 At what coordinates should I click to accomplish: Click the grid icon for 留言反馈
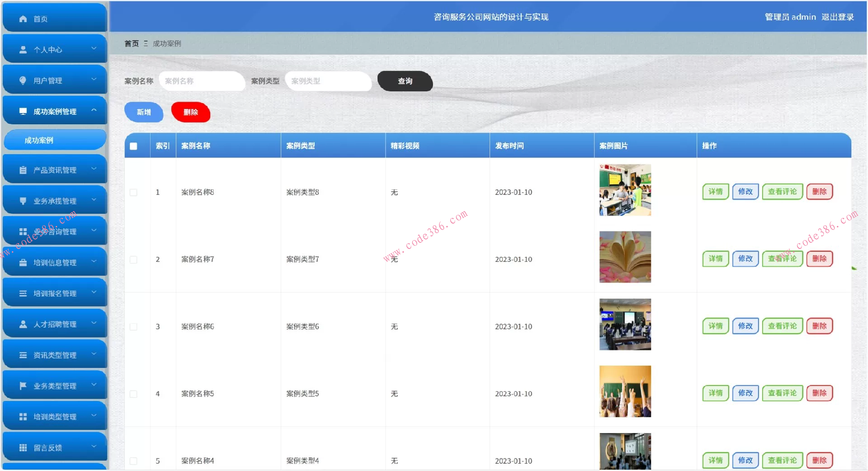point(23,447)
